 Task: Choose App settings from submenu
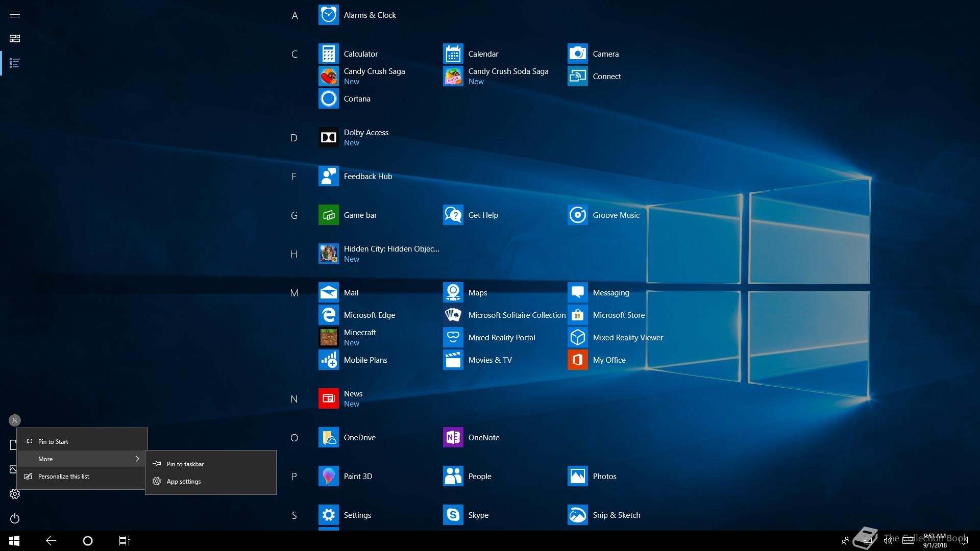coord(211,482)
